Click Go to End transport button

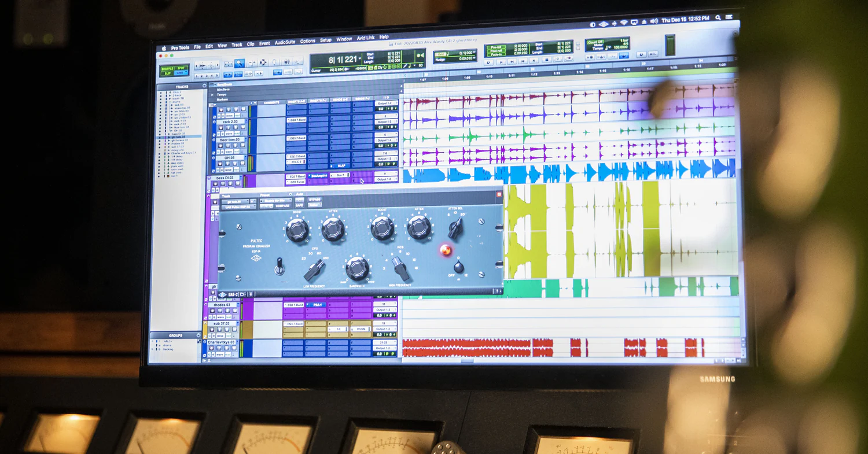tap(534, 61)
